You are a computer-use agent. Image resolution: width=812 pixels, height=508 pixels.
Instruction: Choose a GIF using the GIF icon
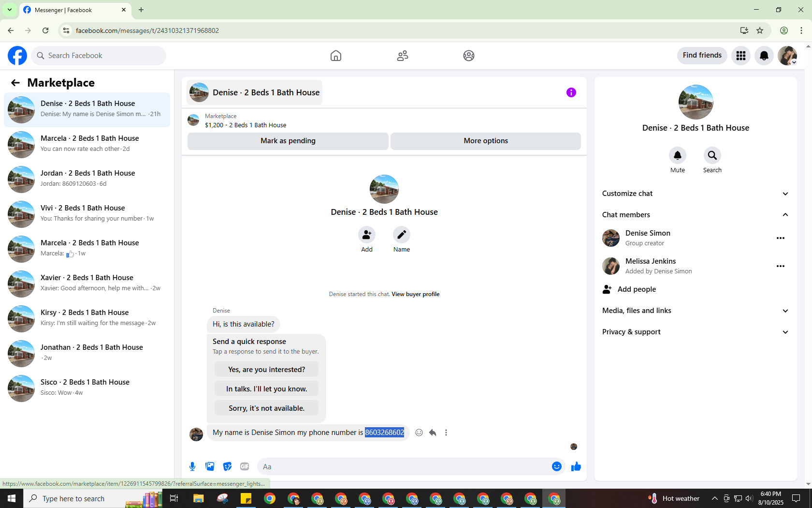[x=245, y=466]
